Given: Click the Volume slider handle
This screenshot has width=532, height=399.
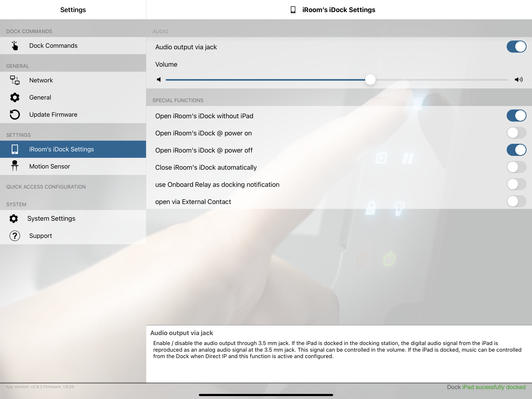Looking at the screenshot, I should [x=370, y=79].
